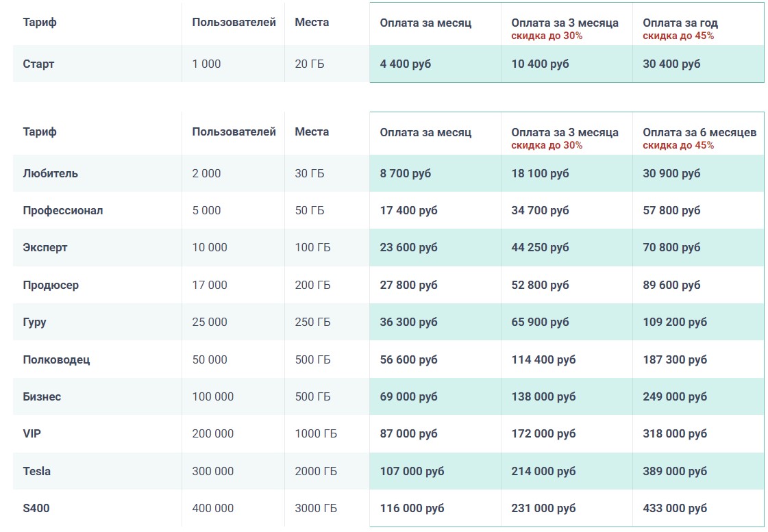
Task: Click the "Tesla" tariff name
Action: click(36, 471)
